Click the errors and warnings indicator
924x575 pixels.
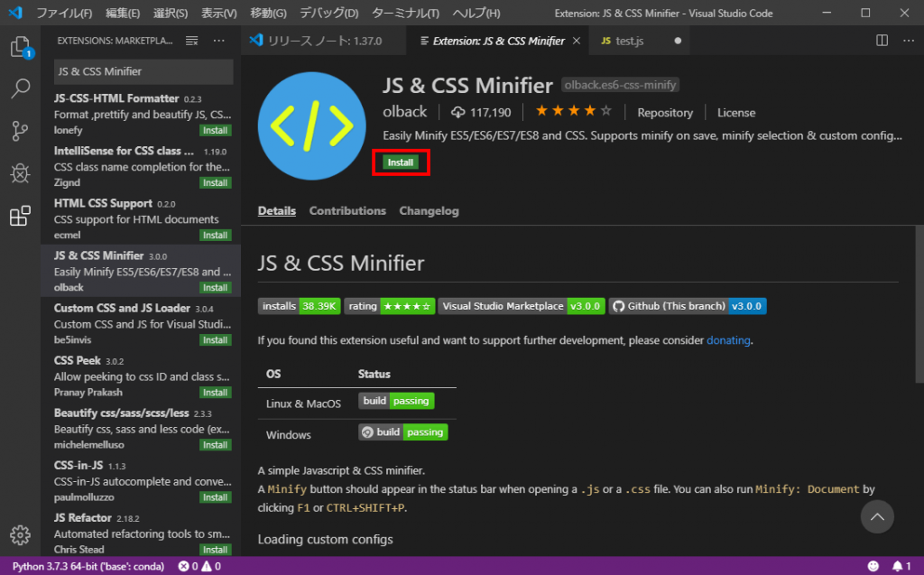click(199, 565)
